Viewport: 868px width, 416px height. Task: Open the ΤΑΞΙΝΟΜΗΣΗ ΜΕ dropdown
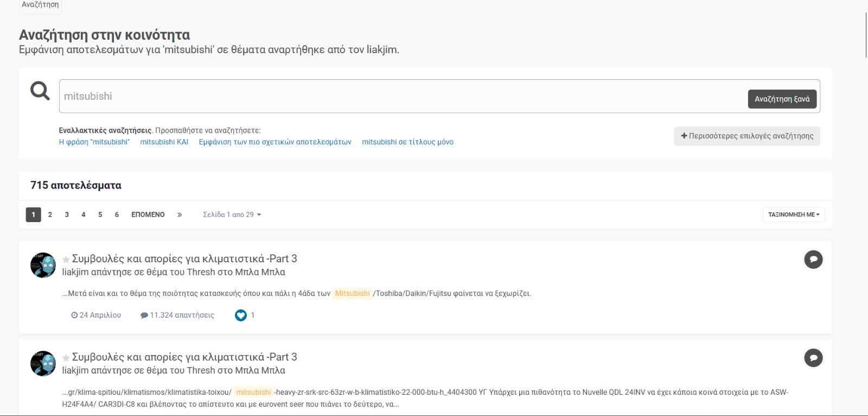(794, 215)
